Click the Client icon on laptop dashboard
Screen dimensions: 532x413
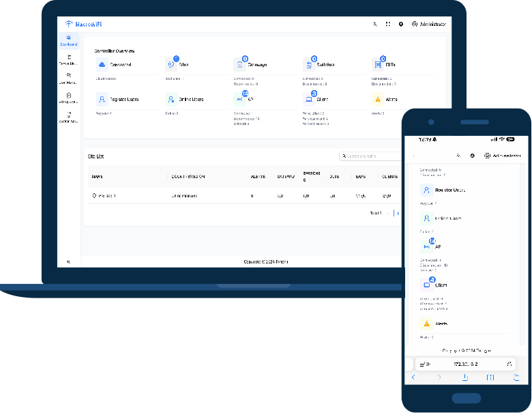pyautogui.click(x=310, y=99)
